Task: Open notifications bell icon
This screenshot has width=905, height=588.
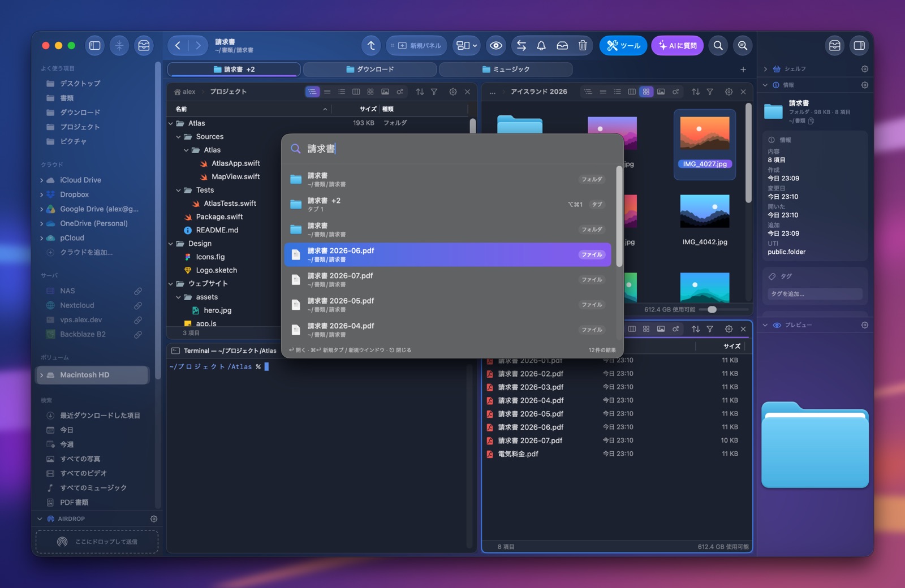Action: point(541,46)
